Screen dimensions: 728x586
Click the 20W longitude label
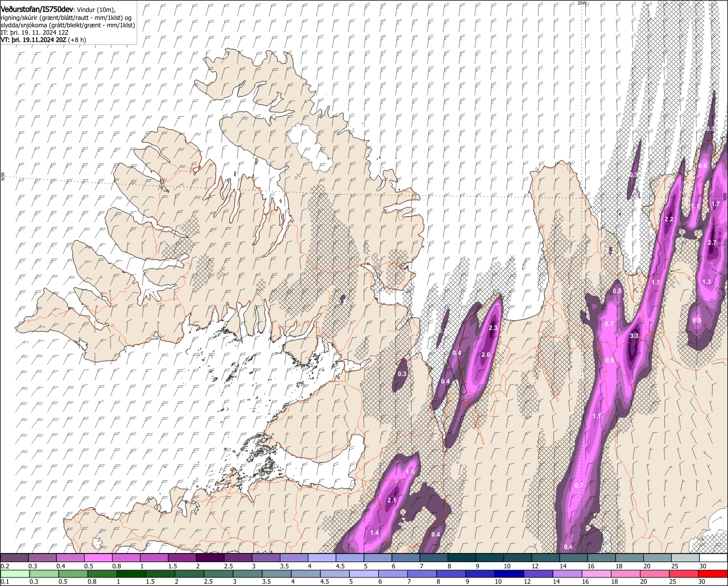(581, 3)
